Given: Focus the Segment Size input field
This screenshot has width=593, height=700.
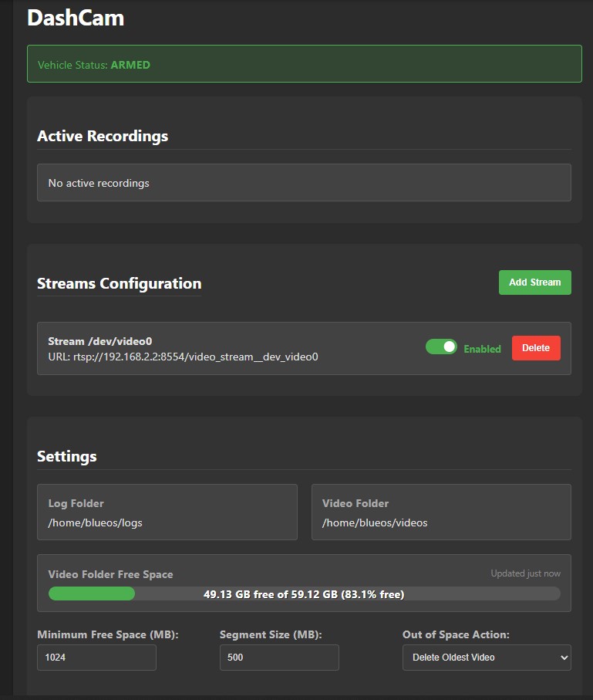Looking at the screenshot, I should (x=279, y=657).
